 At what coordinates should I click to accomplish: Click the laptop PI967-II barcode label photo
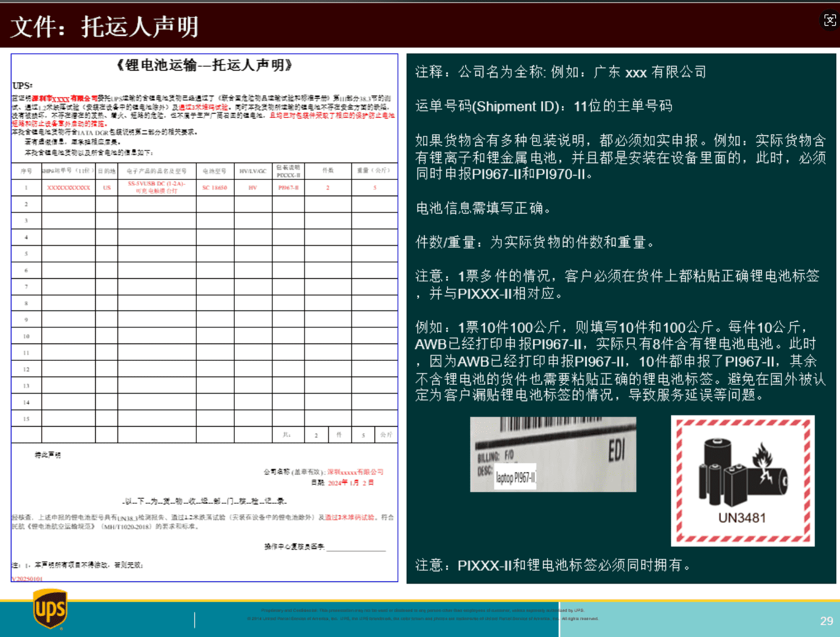point(552,454)
